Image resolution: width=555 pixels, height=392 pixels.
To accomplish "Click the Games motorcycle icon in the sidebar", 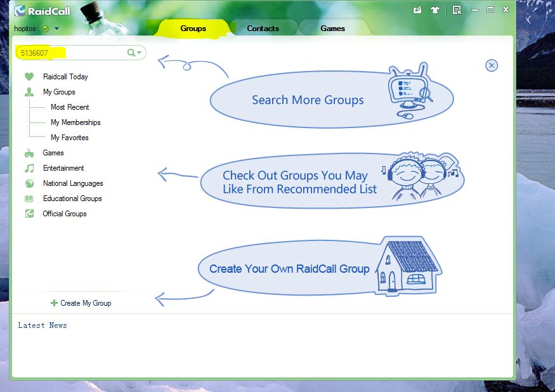I will tap(29, 153).
